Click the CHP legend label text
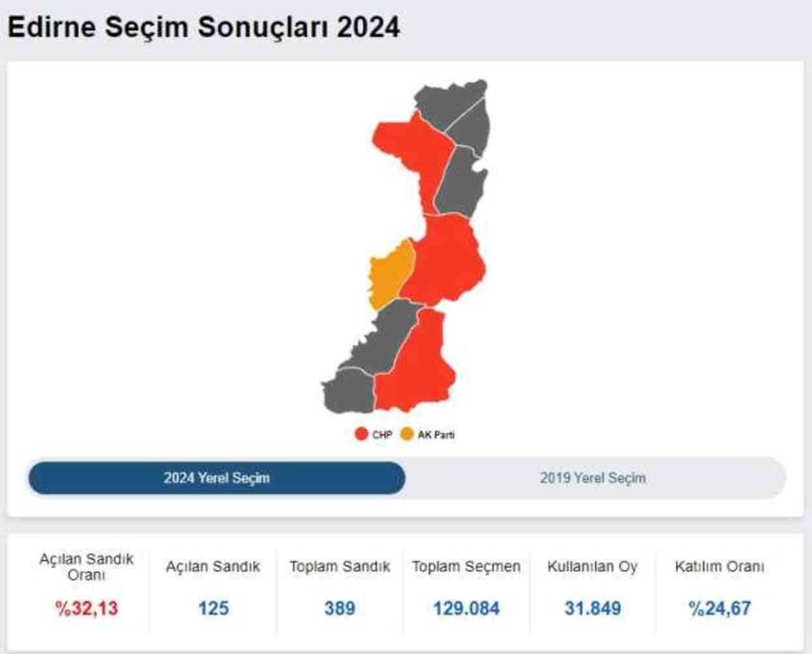This screenshot has height=654, width=812. [x=380, y=432]
